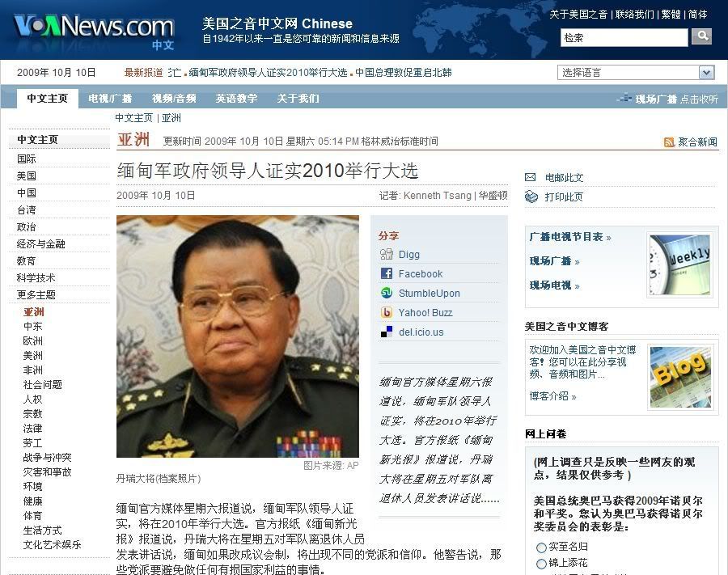728x575 pixels.
Task: Click the del.icio.us bookmark icon
Action: (x=387, y=332)
